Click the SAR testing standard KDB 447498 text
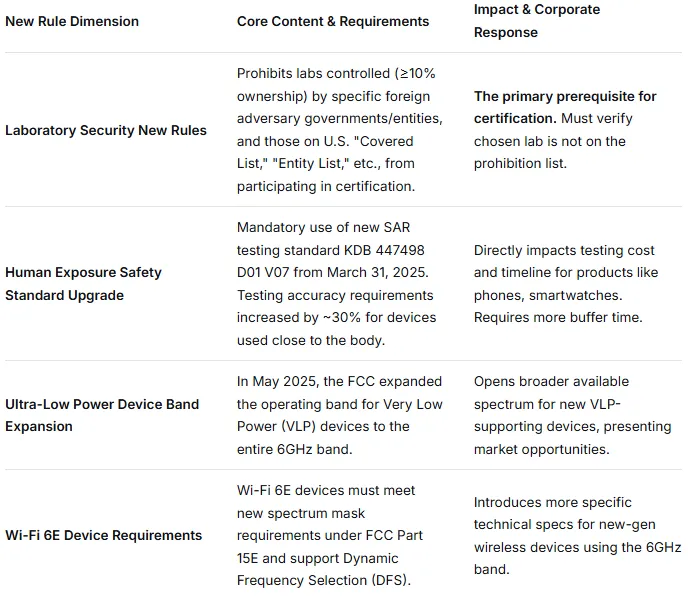The width and height of the screenshot is (688, 596). 331,250
